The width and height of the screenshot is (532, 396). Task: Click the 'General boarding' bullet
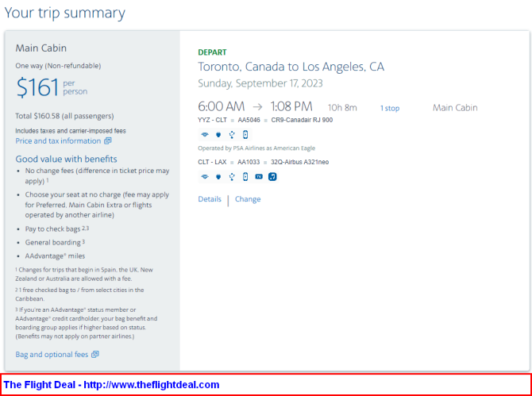click(55, 242)
